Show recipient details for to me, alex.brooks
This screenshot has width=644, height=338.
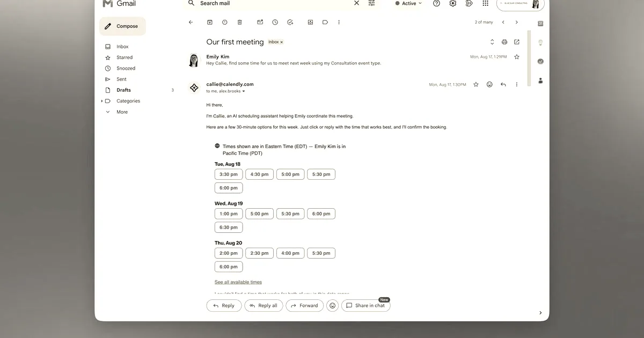tap(244, 91)
